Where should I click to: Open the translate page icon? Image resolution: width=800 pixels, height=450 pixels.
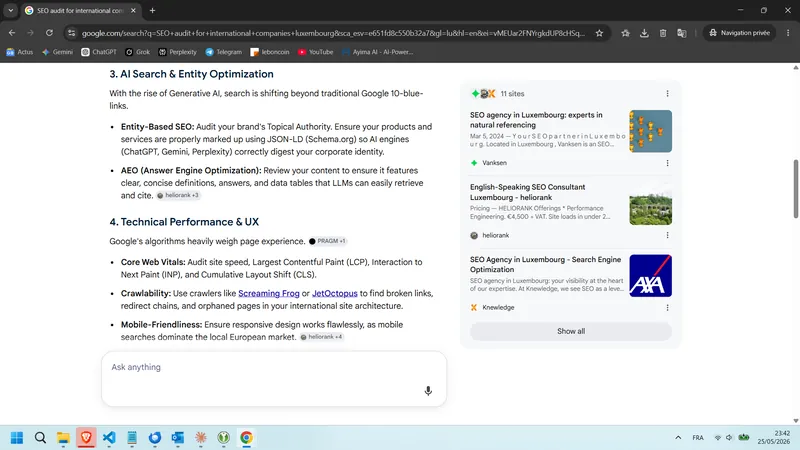[x=682, y=33]
